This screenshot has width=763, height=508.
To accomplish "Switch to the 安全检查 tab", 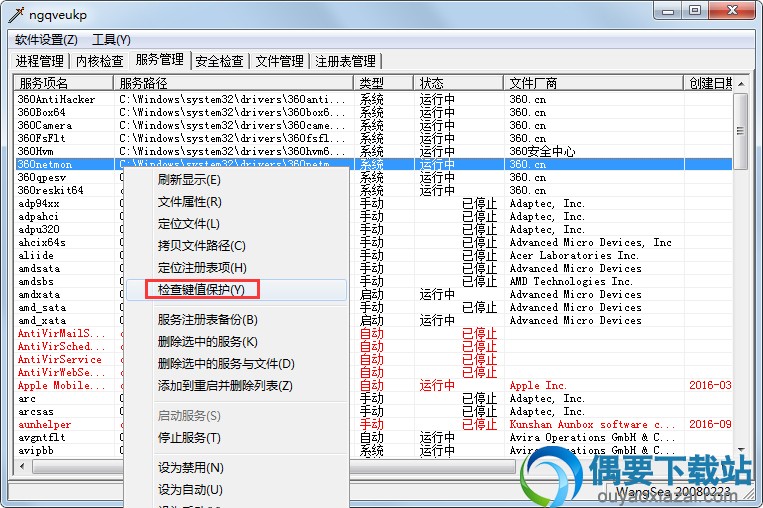I will coord(219,61).
